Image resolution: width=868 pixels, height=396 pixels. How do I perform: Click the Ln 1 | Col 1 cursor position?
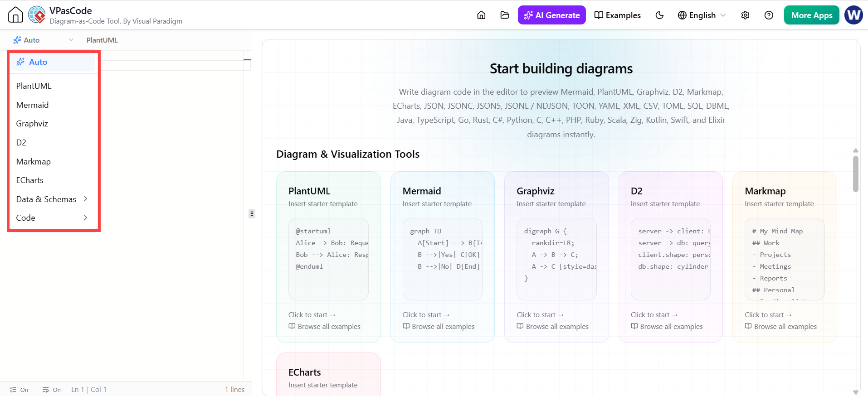coord(89,390)
